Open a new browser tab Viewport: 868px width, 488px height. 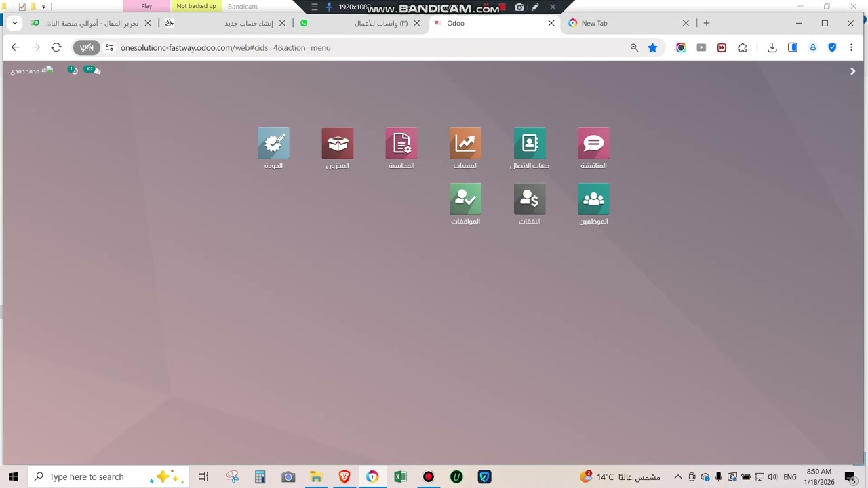[707, 23]
